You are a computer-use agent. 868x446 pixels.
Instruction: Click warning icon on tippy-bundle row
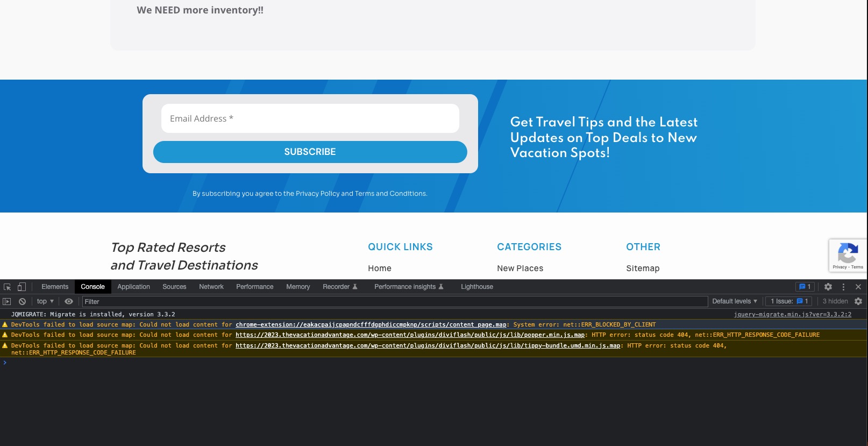(x=5, y=345)
